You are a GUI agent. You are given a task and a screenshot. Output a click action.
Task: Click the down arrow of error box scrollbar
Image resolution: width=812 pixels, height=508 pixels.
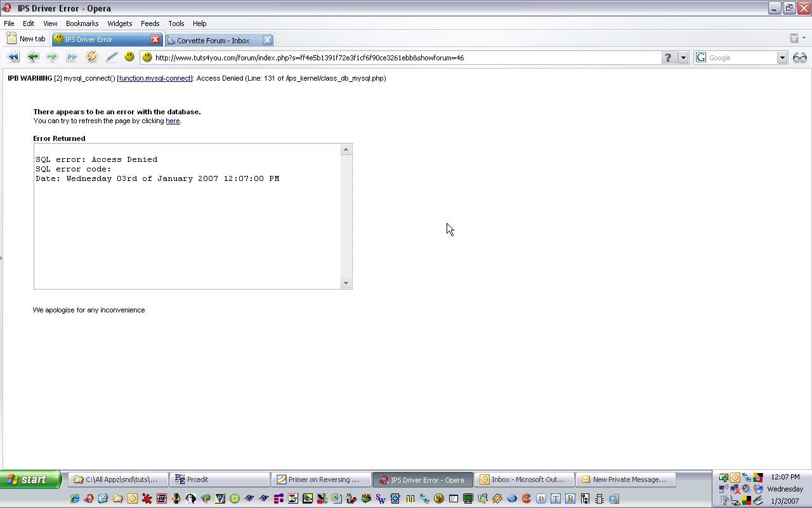[346, 283]
